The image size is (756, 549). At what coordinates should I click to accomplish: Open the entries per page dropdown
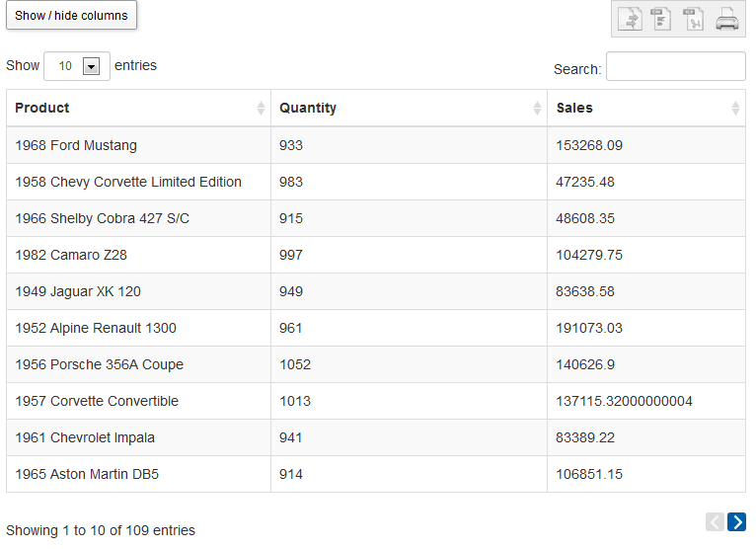click(77, 66)
